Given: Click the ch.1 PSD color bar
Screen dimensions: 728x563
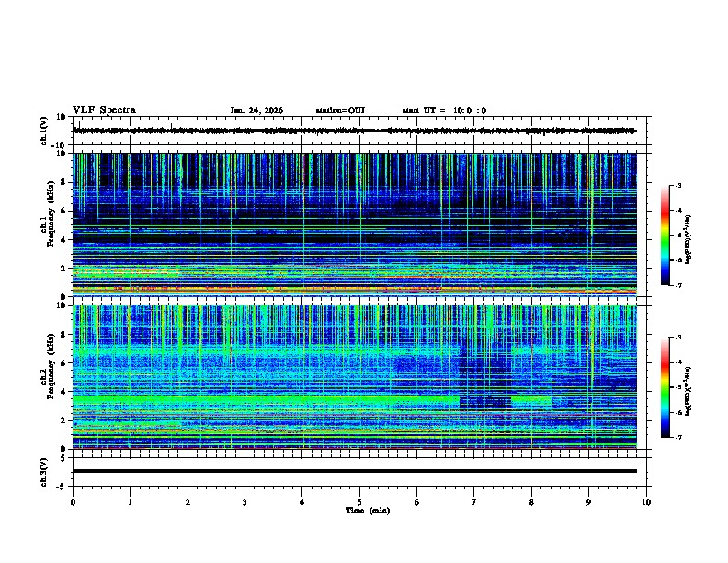Looking at the screenshot, I should 665,236.
